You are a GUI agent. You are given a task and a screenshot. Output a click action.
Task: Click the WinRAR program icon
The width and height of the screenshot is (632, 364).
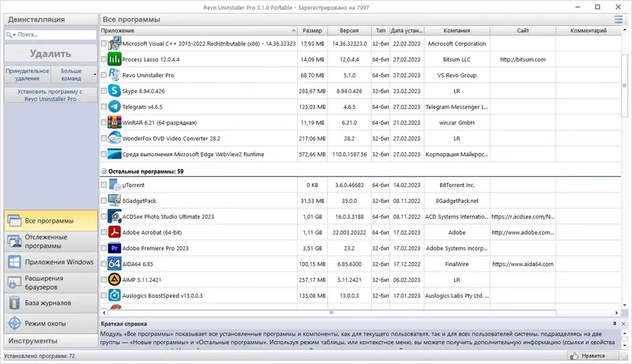115,122
